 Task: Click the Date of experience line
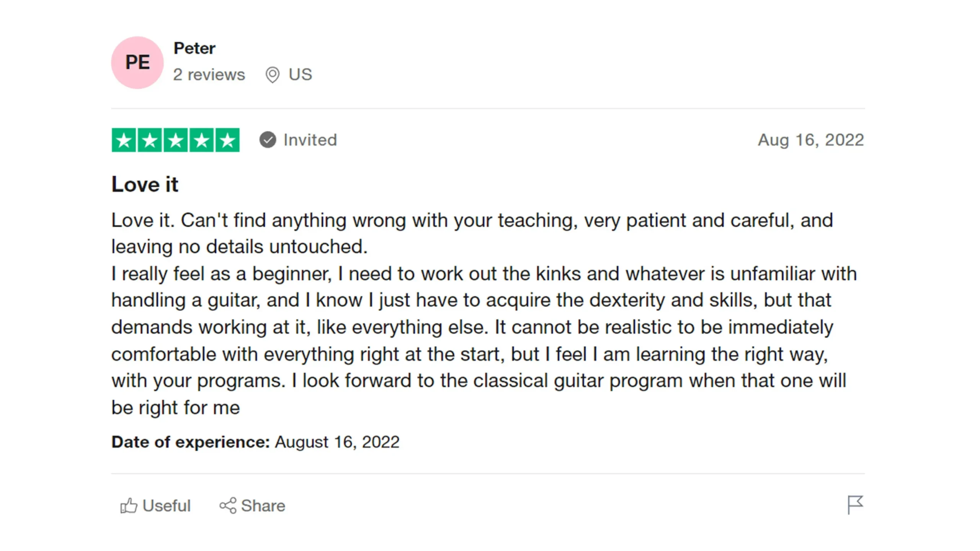tap(255, 442)
